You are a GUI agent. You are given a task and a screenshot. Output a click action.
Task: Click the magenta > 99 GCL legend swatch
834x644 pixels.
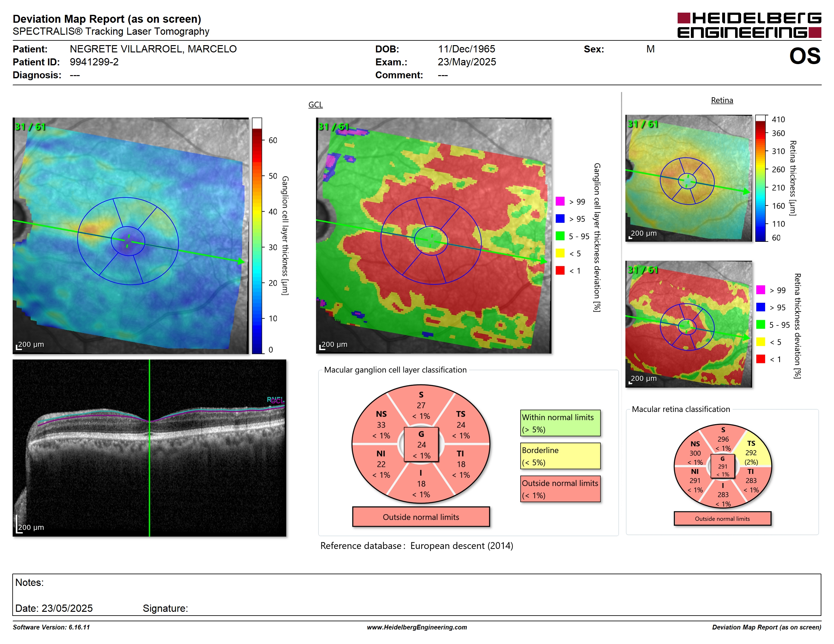tap(560, 201)
